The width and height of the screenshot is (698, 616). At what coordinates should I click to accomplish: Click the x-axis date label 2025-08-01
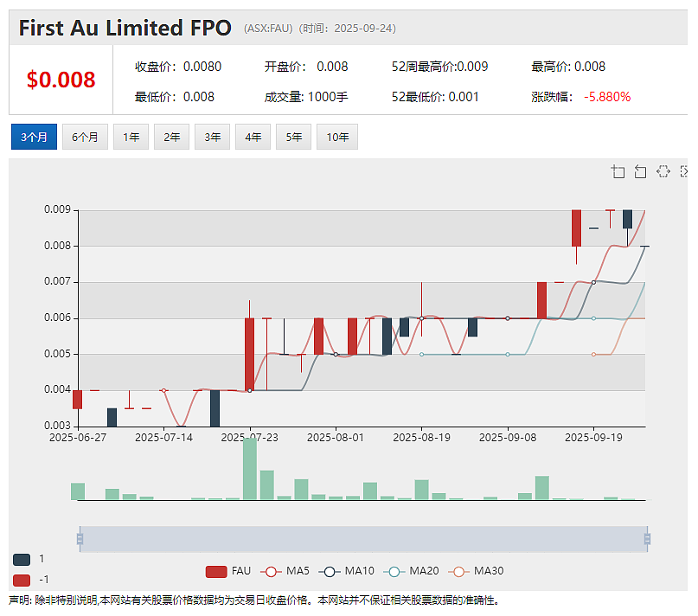[x=336, y=438]
